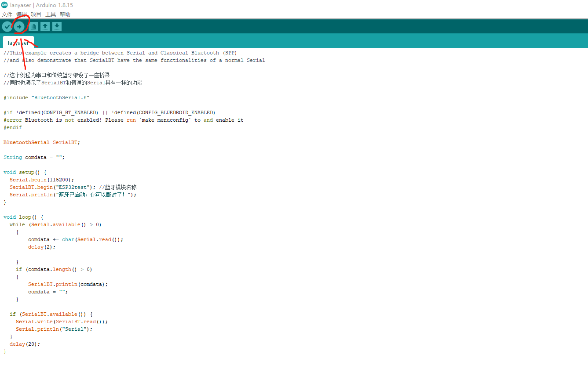588x365 pixels.
Task: Click the line 'BluetoothSerial SerialBT;'
Action: pyautogui.click(x=42, y=142)
